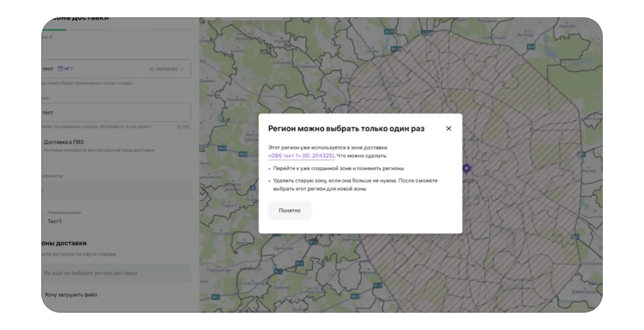The height and width of the screenshot is (330, 644).
Task: Close the region warning dialog with X
Action: (448, 129)
